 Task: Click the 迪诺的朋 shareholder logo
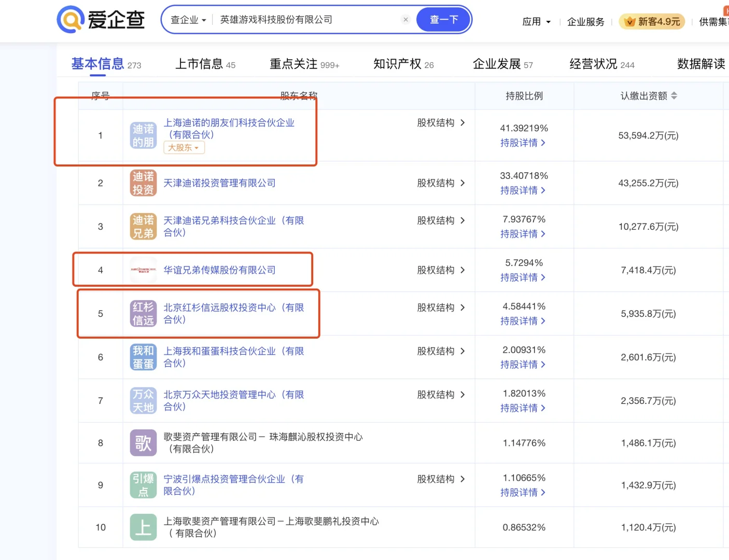(x=143, y=135)
